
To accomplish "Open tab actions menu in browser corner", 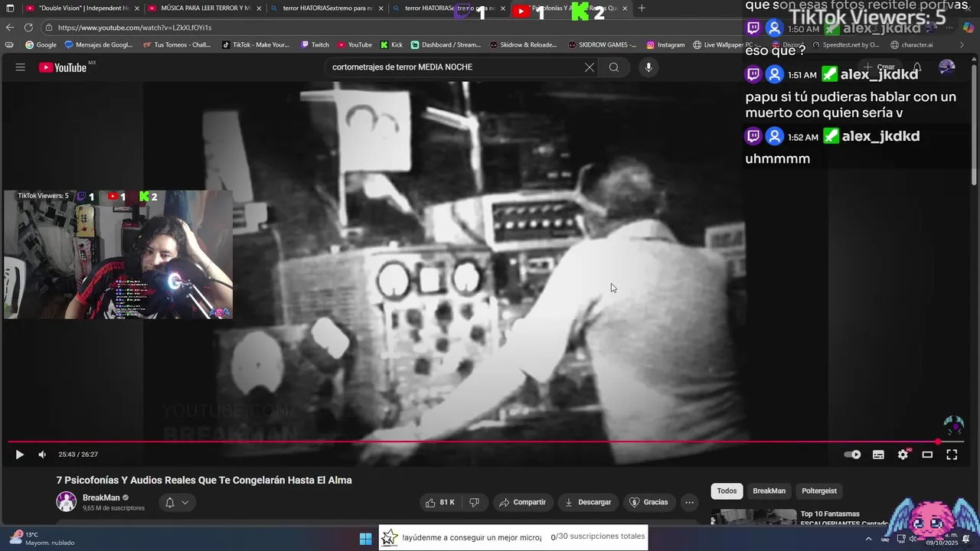I will [10, 8].
